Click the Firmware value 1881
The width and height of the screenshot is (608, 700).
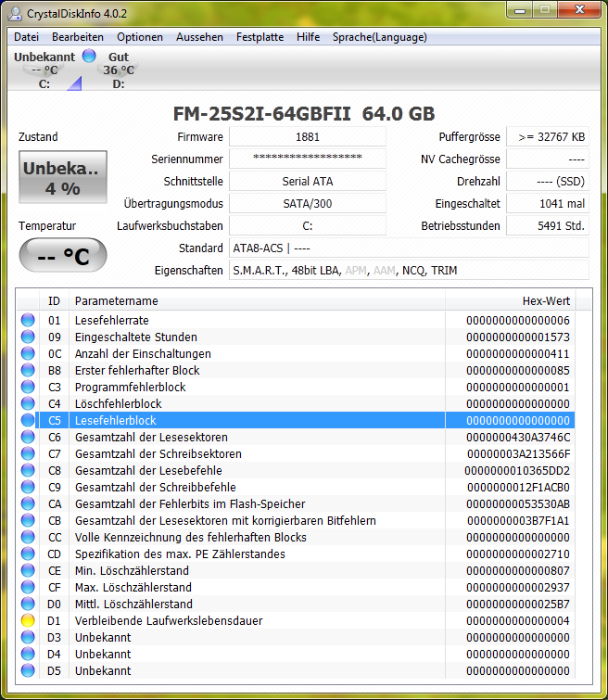[x=308, y=136]
